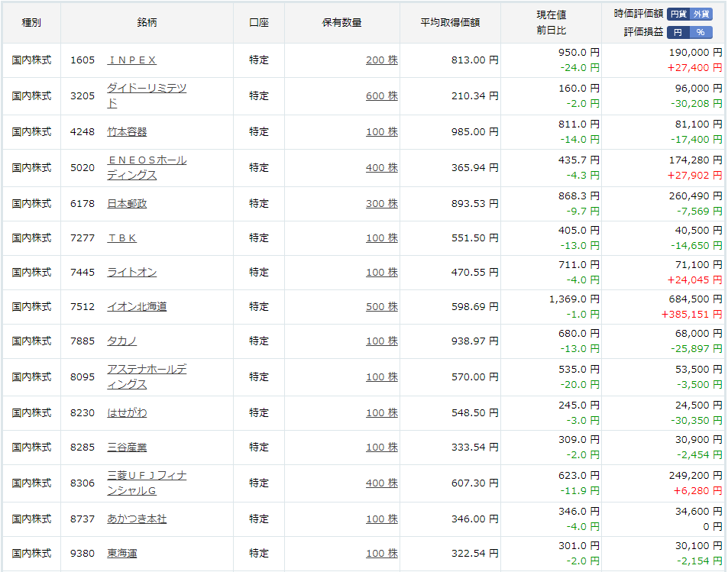
Task: Click the 平均取得価額 column header
Action: point(450,23)
